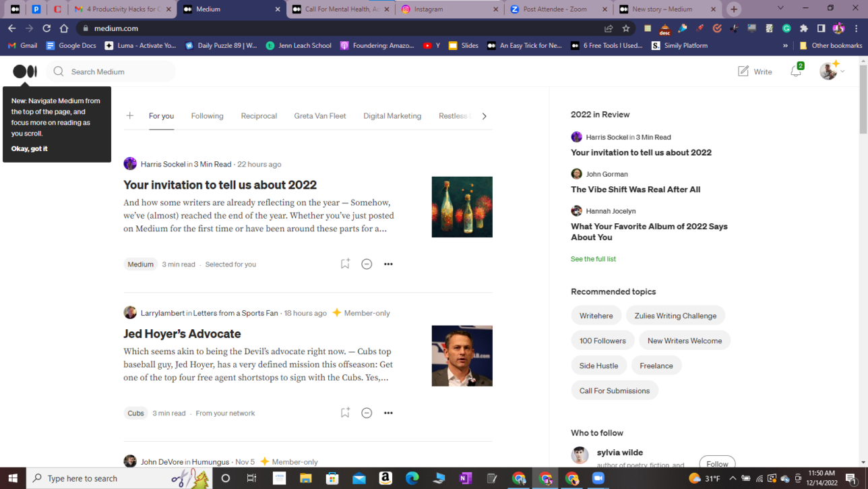Bookmark the 'Your invitation' story
The image size is (868, 489).
pos(345,264)
